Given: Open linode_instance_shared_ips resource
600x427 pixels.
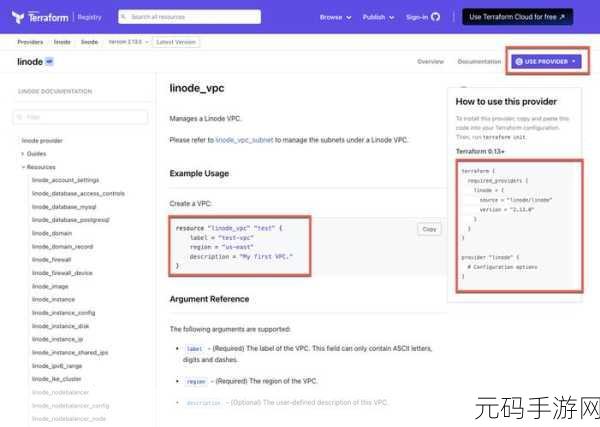Looking at the screenshot, I should coord(70,352).
